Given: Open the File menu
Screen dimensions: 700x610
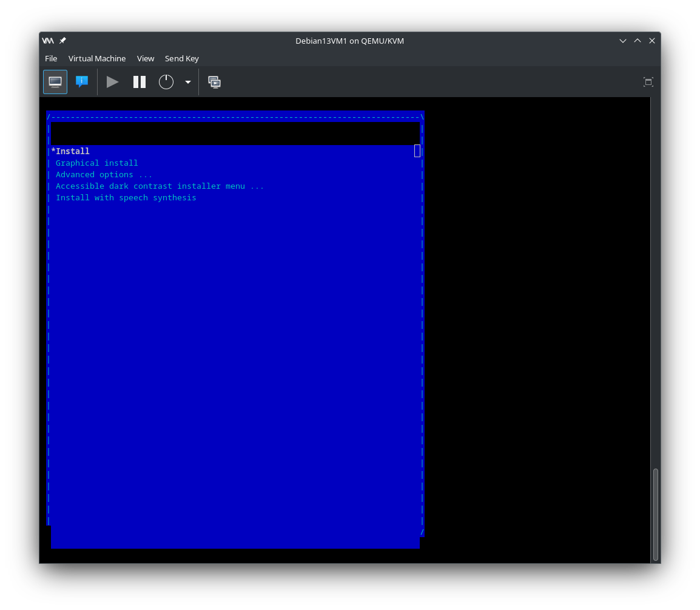Looking at the screenshot, I should pyautogui.click(x=51, y=58).
